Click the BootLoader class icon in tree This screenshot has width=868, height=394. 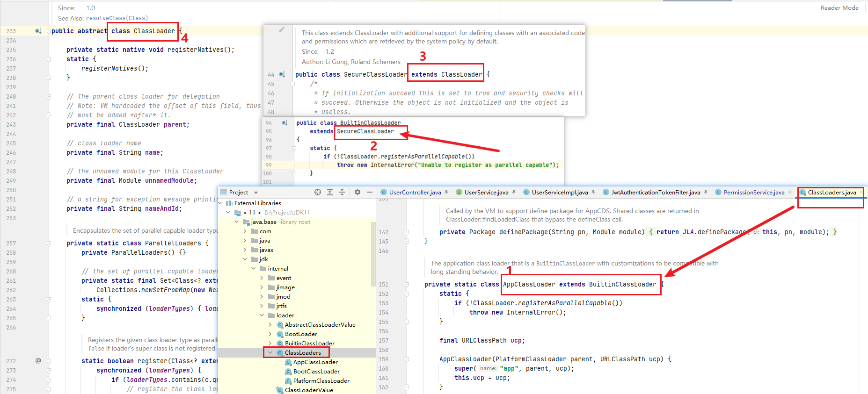pos(280,334)
